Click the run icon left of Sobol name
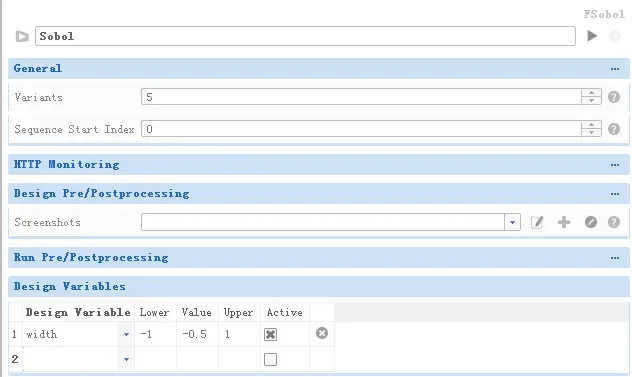 [x=22, y=37]
